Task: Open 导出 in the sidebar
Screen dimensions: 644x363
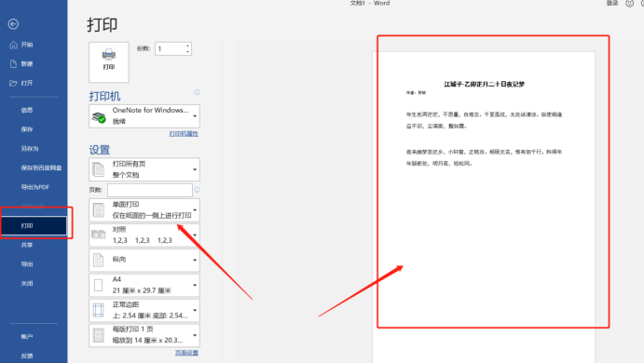Action: pyautogui.click(x=27, y=264)
